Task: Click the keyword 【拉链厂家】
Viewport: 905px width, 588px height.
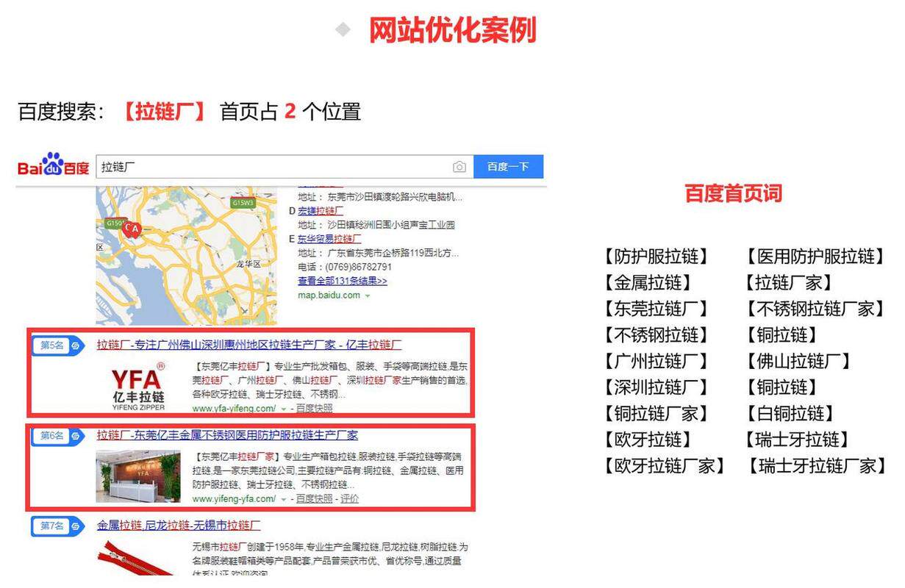Action: point(787,282)
